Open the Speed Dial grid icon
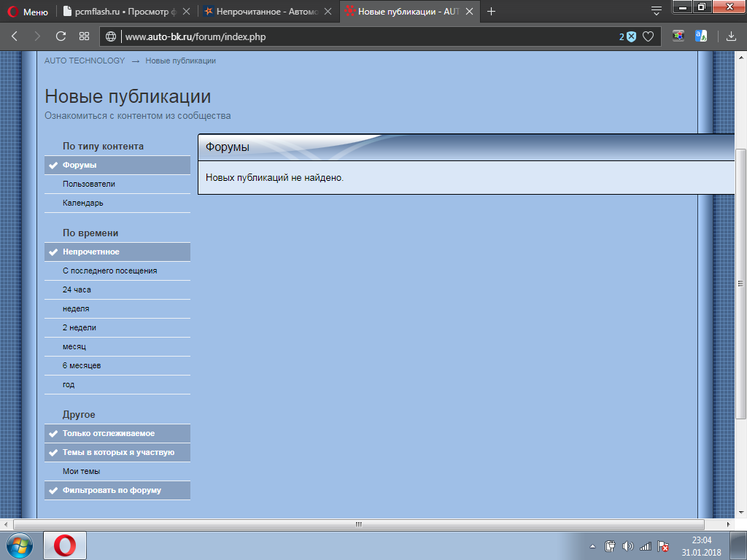Image resolution: width=747 pixels, height=560 pixels. pyautogui.click(x=85, y=36)
